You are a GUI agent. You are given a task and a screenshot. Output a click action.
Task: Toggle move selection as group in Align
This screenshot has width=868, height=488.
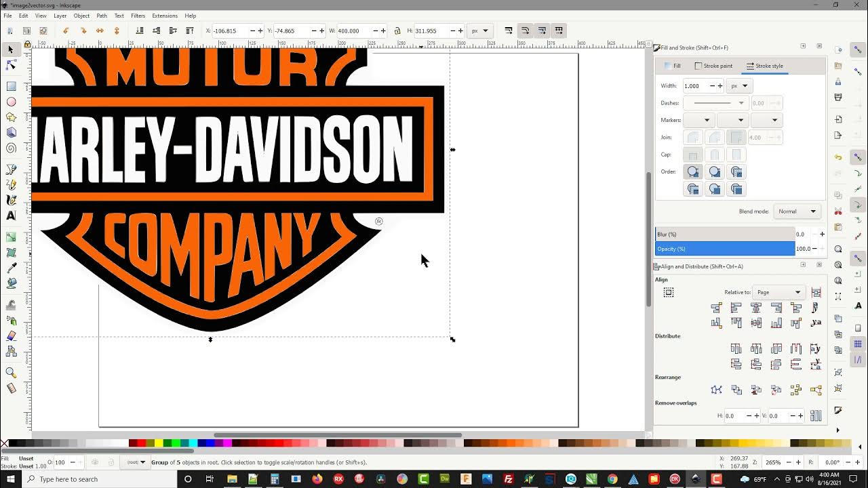coord(669,292)
